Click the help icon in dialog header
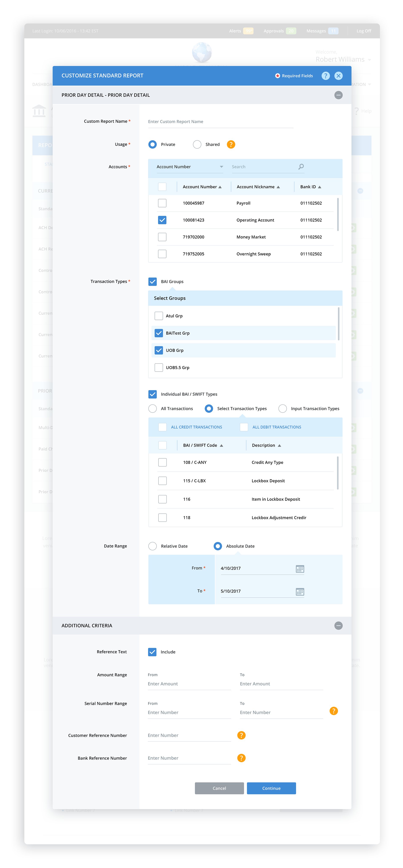The width and height of the screenshot is (403, 868). pos(325,76)
